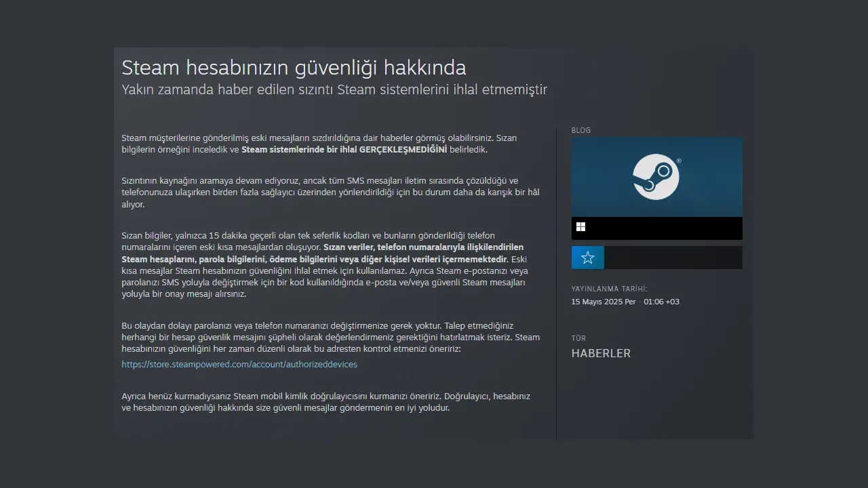Click the HABERLER type label
Viewport: 868px width, 488px height.
pos(601,353)
